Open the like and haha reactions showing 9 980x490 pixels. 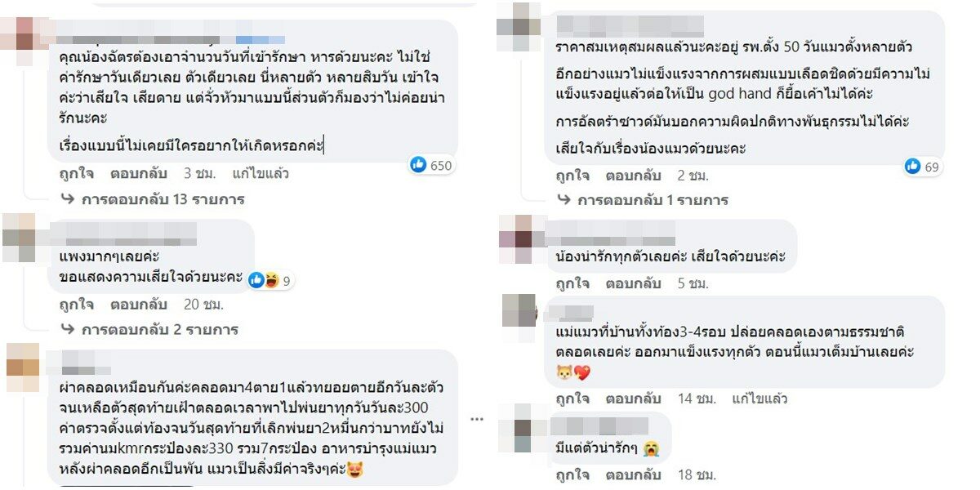click(270, 280)
